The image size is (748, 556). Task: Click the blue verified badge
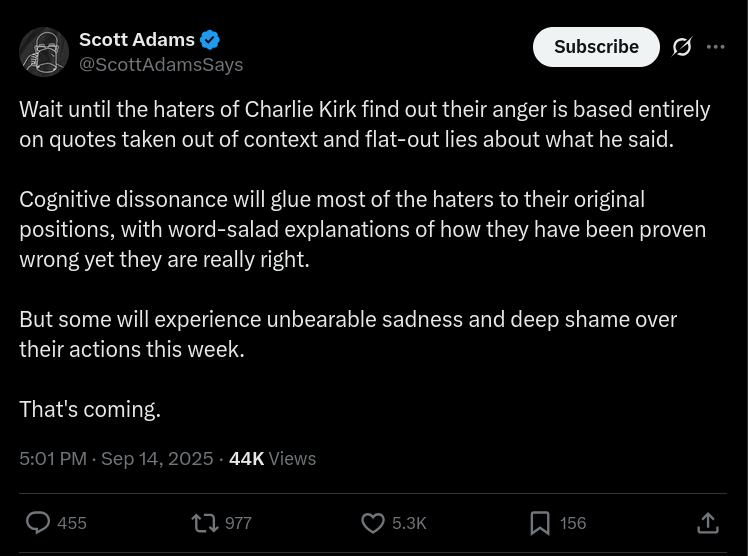click(210, 40)
